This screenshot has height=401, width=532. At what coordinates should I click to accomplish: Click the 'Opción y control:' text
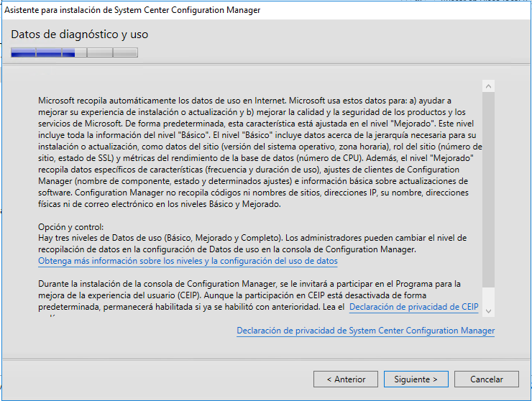(x=71, y=227)
